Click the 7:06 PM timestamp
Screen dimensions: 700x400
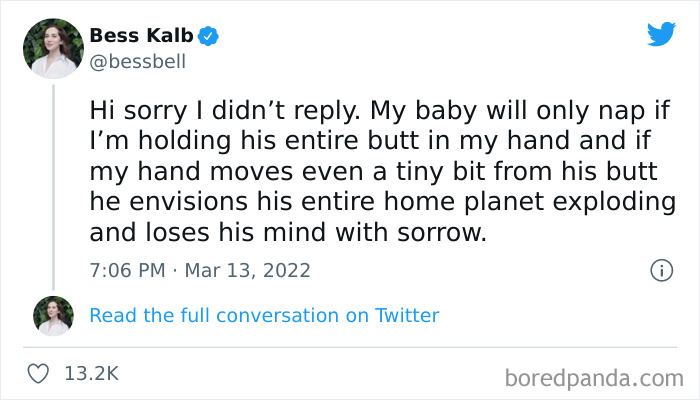124,270
